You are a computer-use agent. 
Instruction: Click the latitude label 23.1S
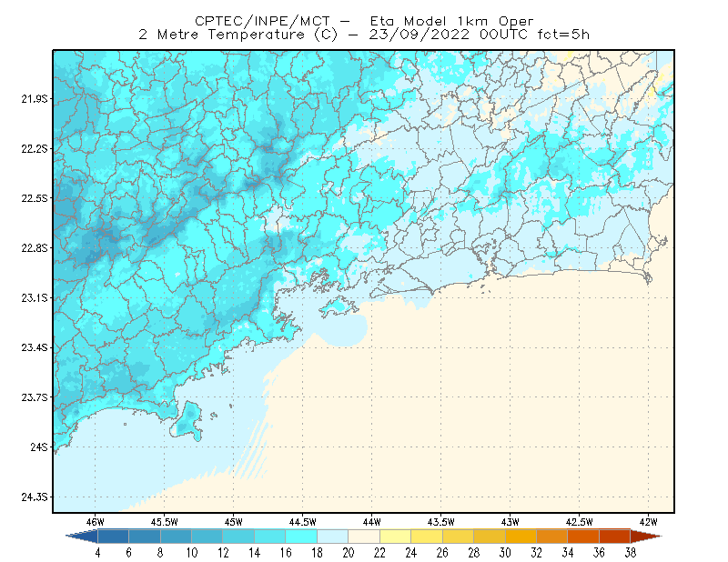(x=35, y=298)
